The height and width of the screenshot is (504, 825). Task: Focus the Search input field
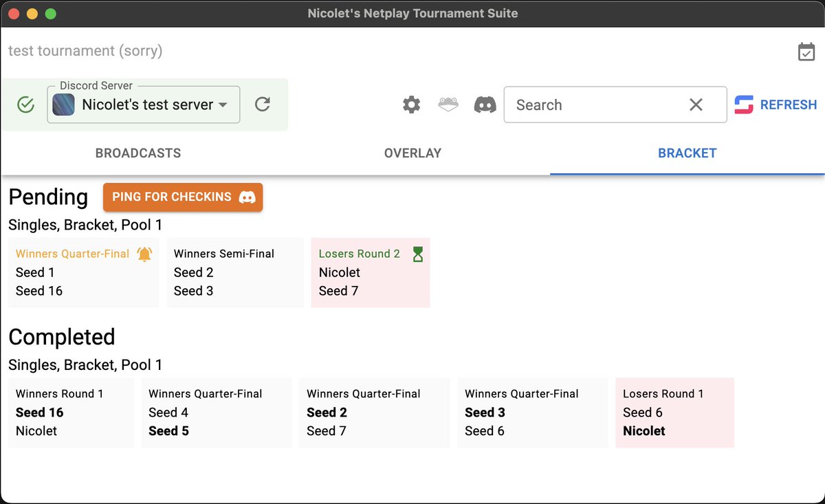615,105
